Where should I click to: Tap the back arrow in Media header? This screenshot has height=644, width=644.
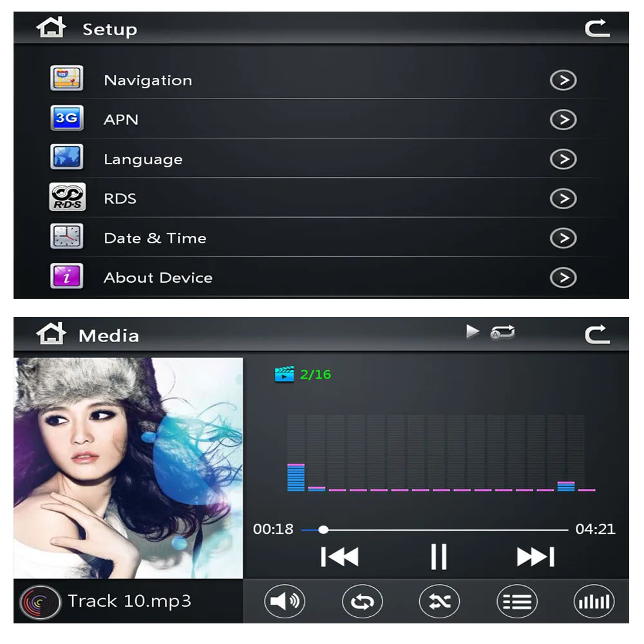click(597, 334)
